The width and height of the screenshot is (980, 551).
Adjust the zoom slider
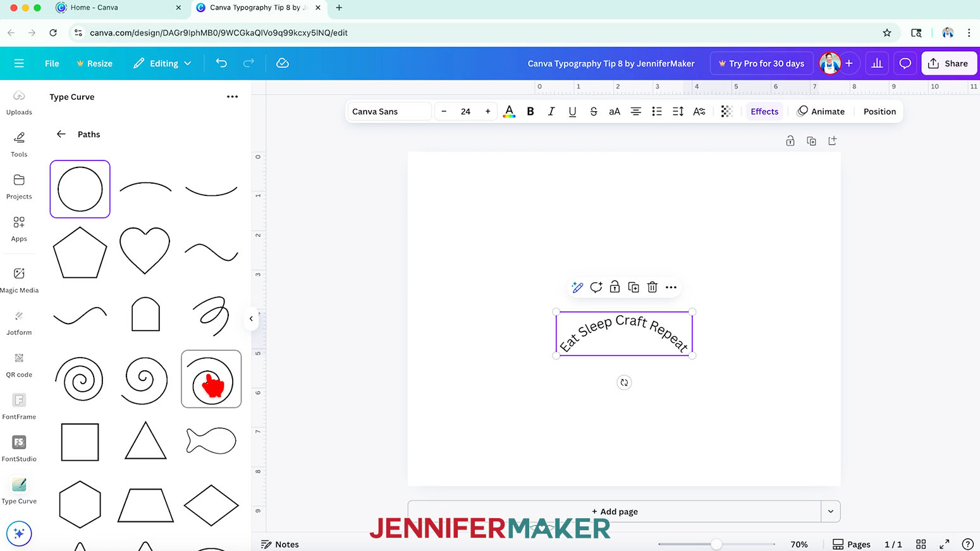pos(716,544)
